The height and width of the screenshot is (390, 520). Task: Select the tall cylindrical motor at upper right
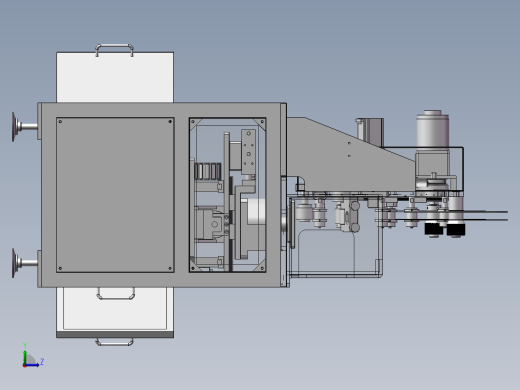click(x=432, y=129)
